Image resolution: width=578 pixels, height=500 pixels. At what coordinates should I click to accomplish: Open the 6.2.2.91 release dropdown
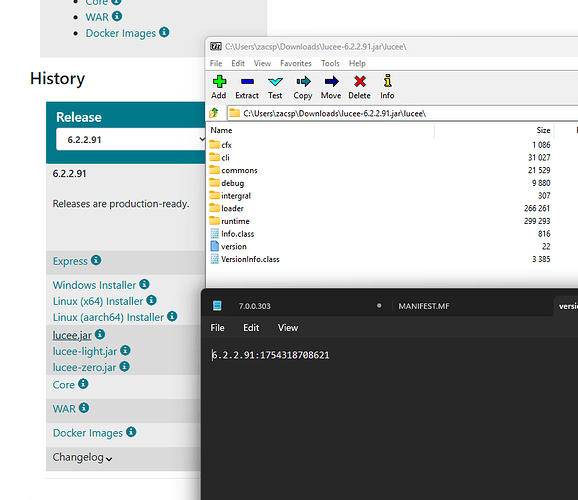[x=130, y=139]
